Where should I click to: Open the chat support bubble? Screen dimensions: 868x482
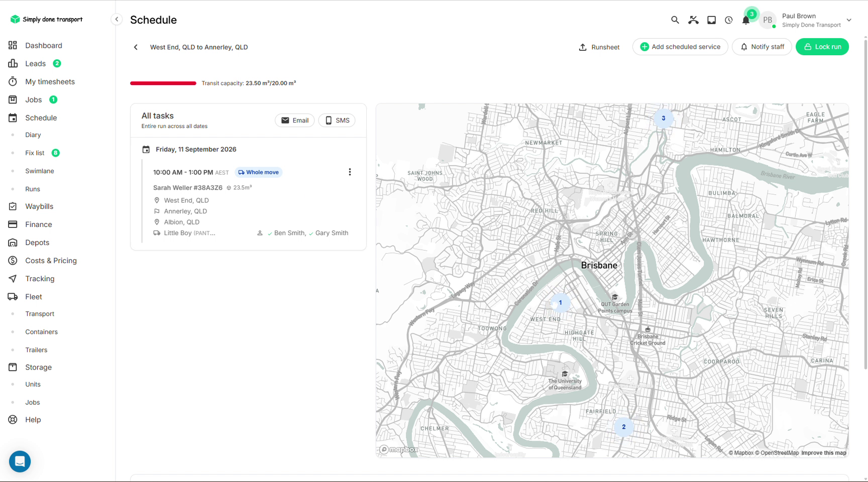click(20, 461)
